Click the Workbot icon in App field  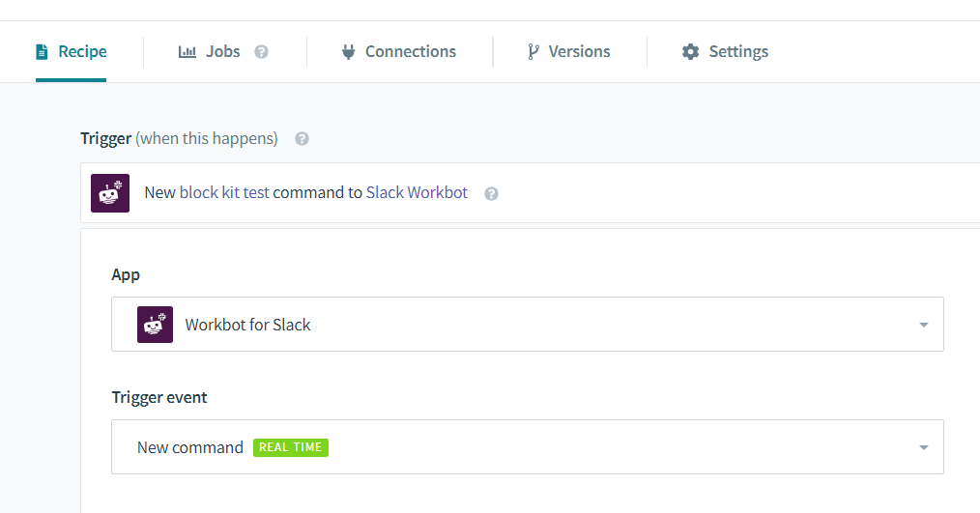(x=155, y=325)
